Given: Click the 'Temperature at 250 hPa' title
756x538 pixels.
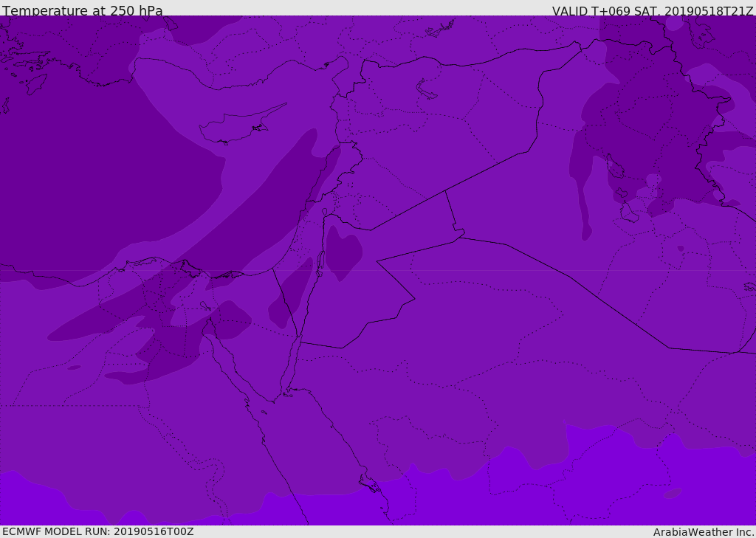Looking at the screenshot, I should (x=83, y=10).
